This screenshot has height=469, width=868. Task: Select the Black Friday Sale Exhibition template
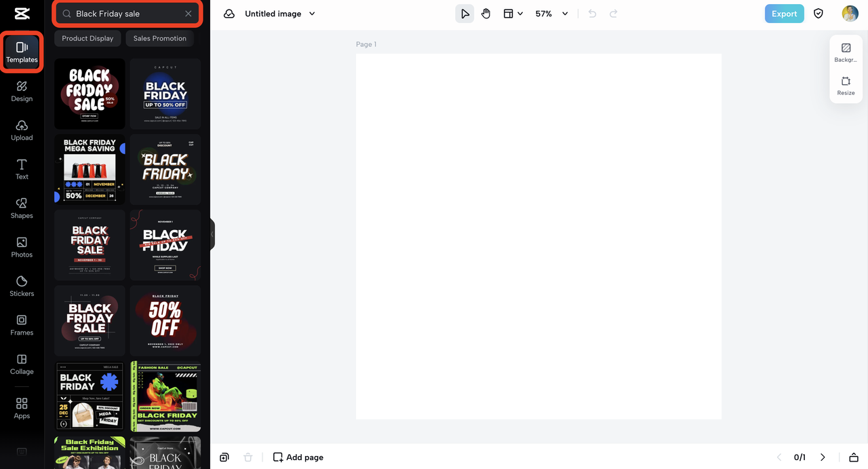(x=90, y=453)
